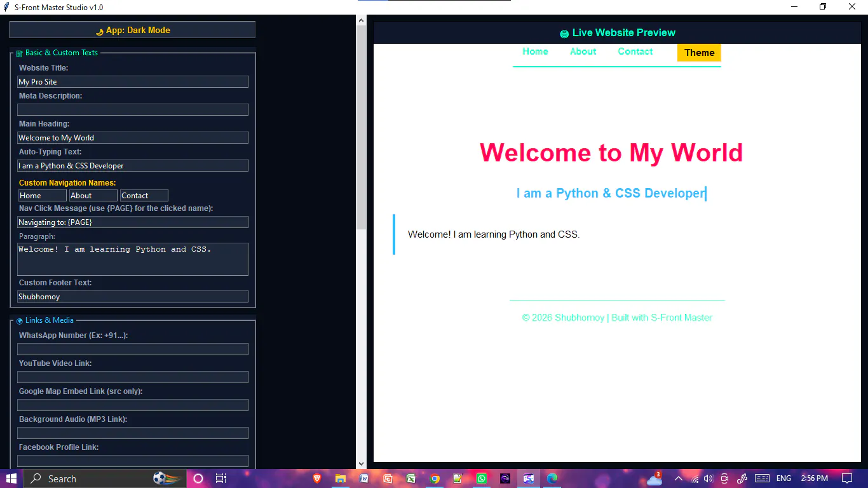Click Contact link in website preview
868x488 pixels.
[x=635, y=51]
